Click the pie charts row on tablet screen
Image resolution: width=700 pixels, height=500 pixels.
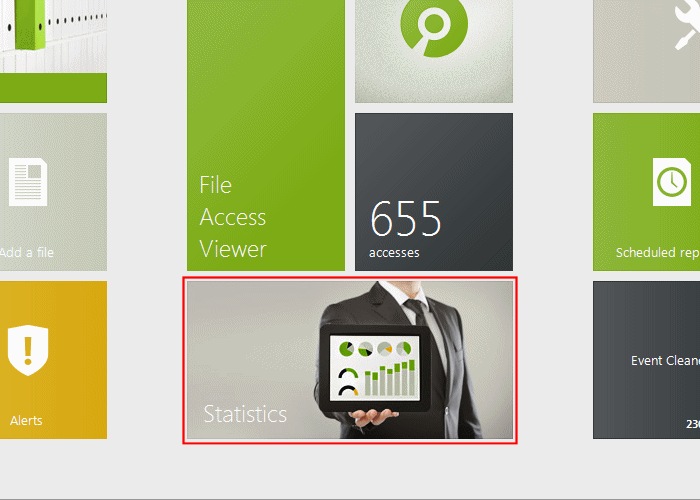(x=375, y=348)
